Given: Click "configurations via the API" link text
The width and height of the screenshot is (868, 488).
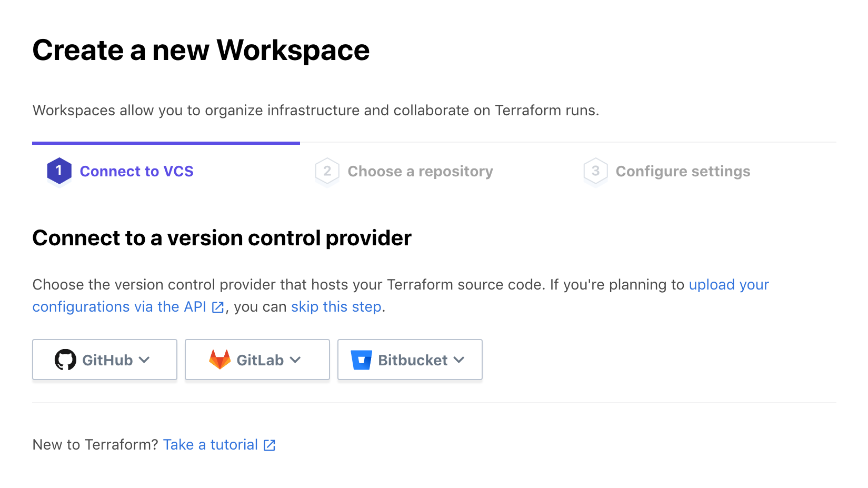Looking at the screenshot, I should click(x=119, y=307).
